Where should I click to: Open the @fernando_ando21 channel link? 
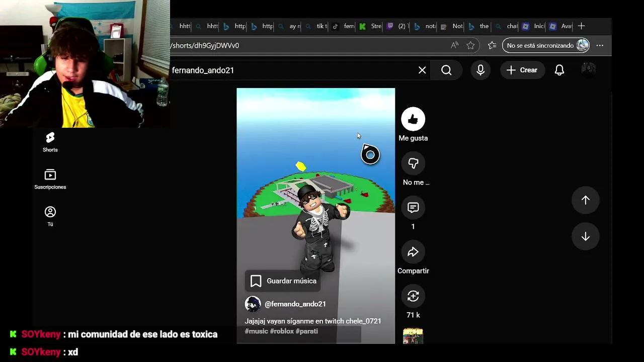[295, 304]
